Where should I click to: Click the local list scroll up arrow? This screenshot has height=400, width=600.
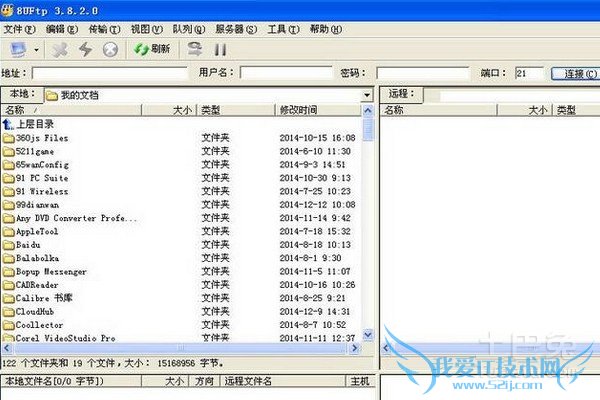[368, 111]
